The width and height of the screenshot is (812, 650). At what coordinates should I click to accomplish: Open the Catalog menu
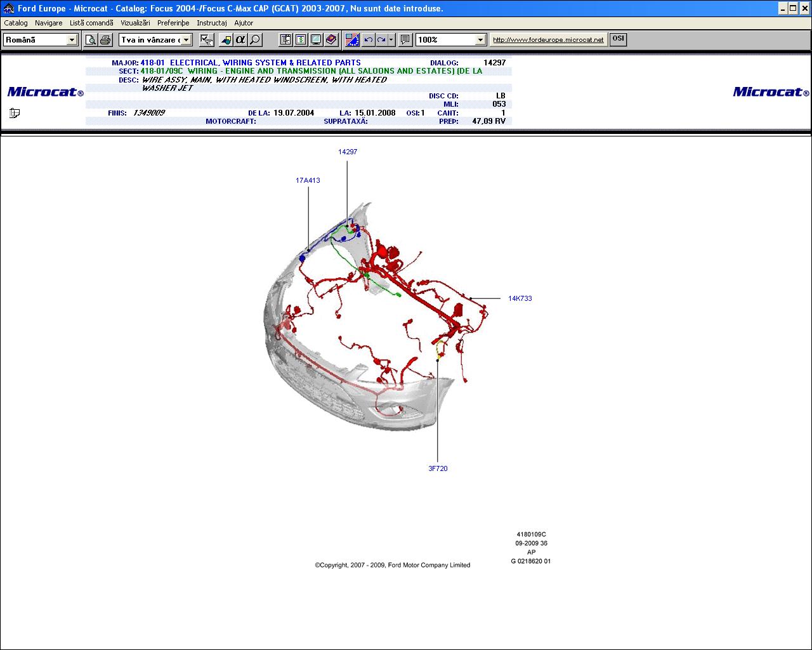coord(16,23)
